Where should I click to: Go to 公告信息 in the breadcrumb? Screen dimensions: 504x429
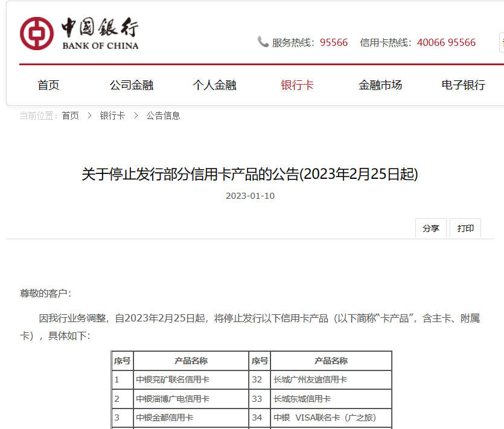coord(164,115)
